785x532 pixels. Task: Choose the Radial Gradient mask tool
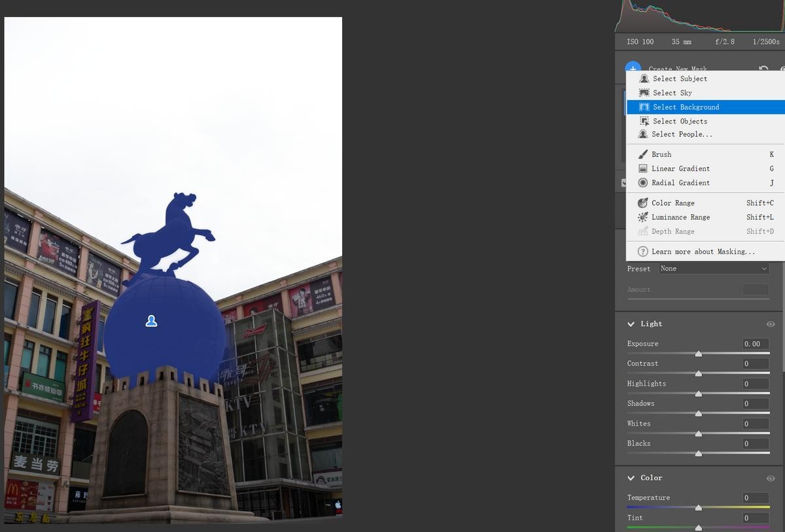680,183
